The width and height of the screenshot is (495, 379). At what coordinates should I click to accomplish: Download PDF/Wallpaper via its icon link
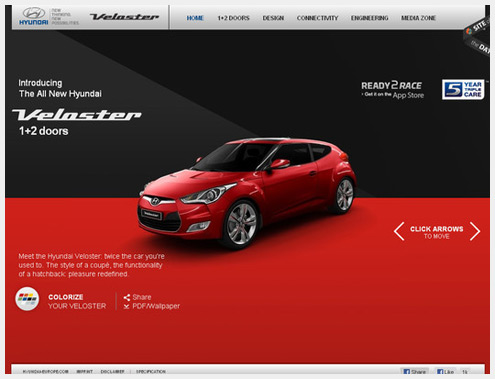(152, 306)
